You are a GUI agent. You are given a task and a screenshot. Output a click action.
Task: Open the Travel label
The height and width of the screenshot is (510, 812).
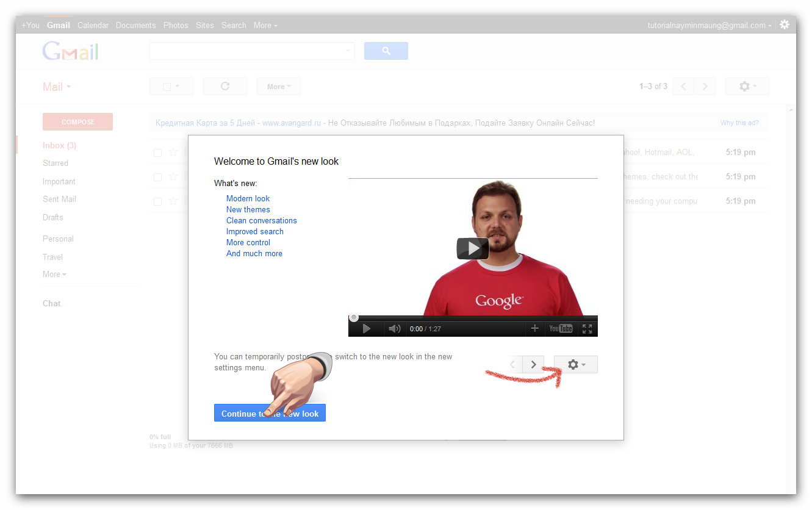point(52,257)
